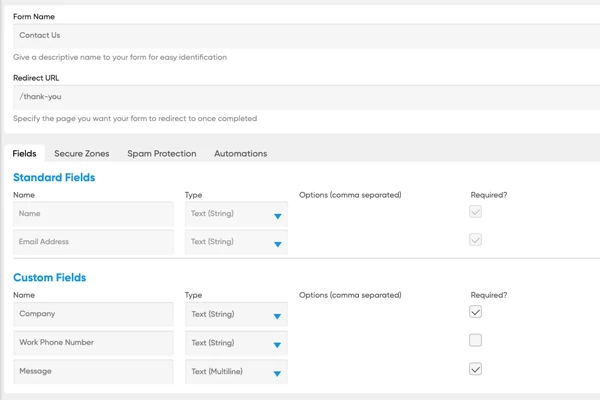600x400 pixels.
Task: Enable Required for Work Phone Number
Action: 475,341
